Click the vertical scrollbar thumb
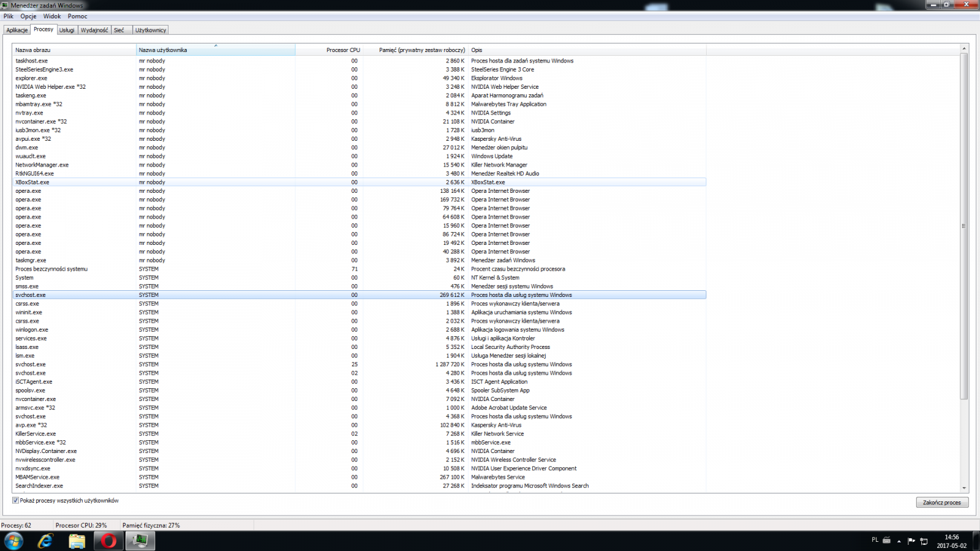 964,226
